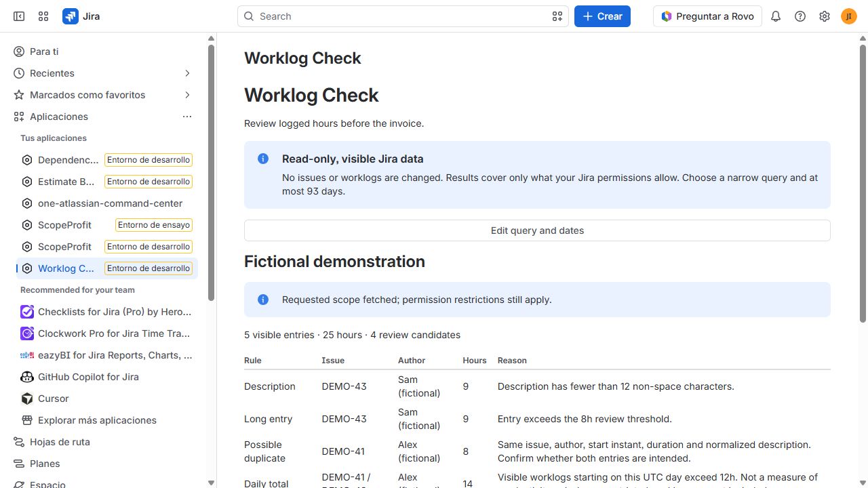This screenshot has width=868, height=488.
Task: Click the Planes icon in sidebar
Action: [x=19, y=464]
